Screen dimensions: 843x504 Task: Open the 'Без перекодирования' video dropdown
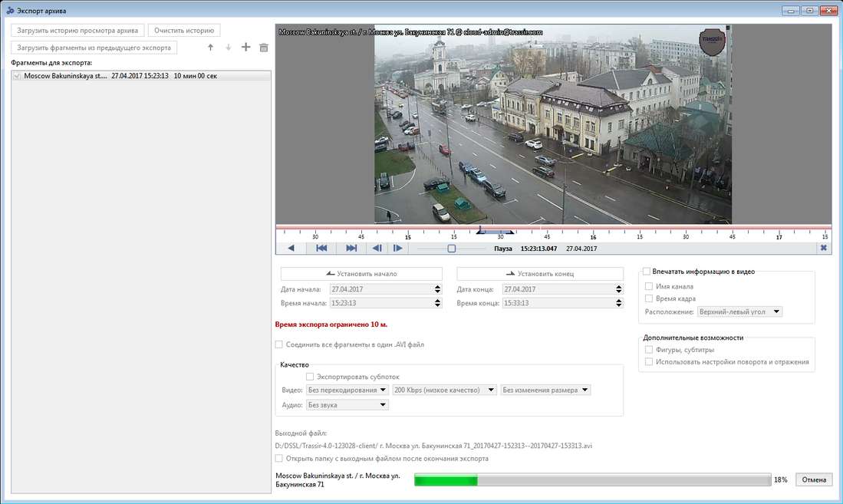click(347, 390)
